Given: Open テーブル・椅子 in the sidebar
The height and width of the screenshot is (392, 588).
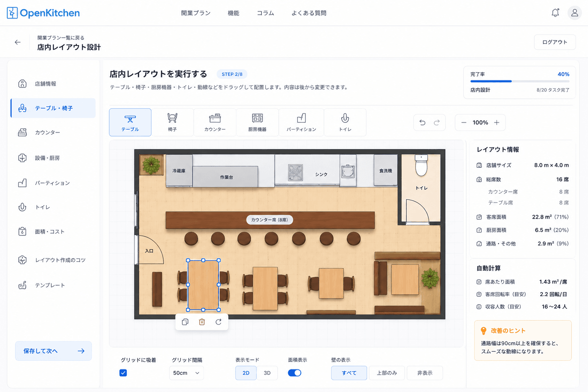Looking at the screenshot, I should tap(53, 108).
